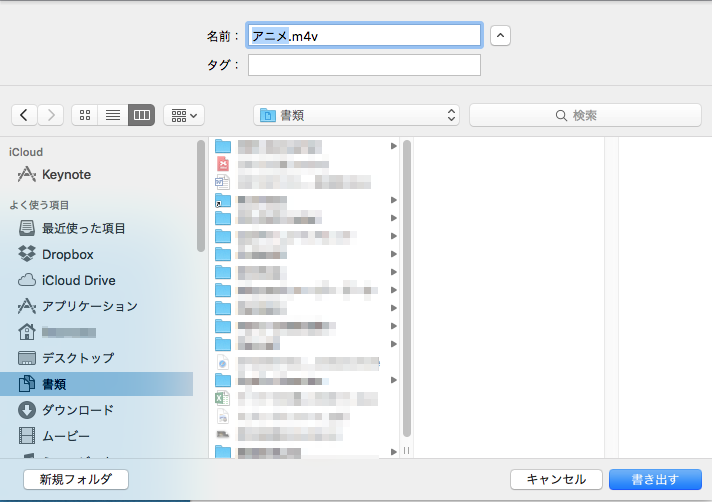Switch to list view mode
Image resolution: width=712 pixels, height=502 pixels.
113,115
